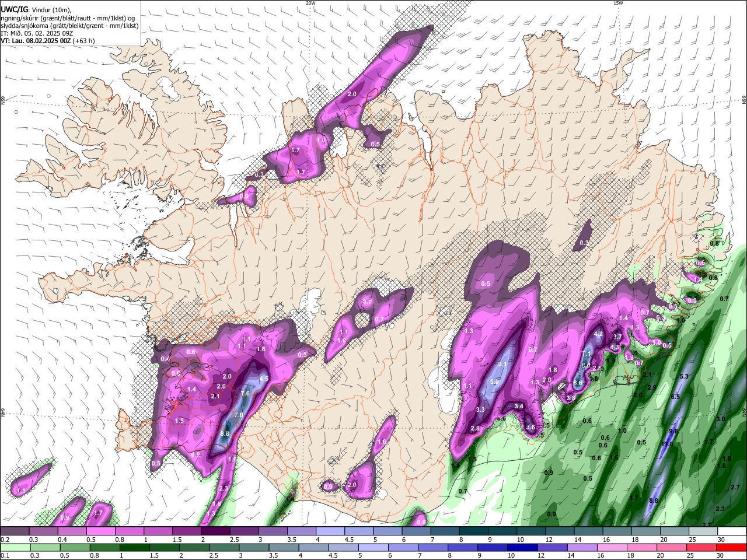Click the '15W' longitude label
The width and height of the screenshot is (747, 560).
[618, 3]
